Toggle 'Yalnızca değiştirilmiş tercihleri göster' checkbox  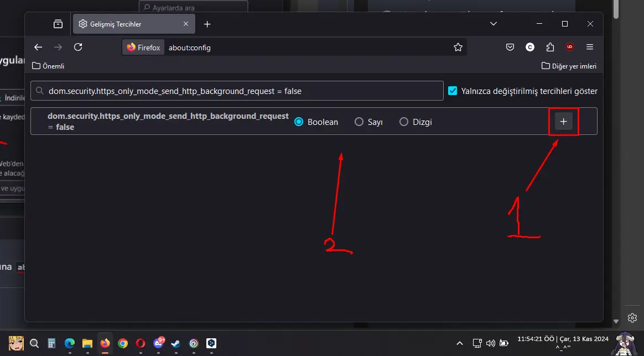[x=453, y=91]
